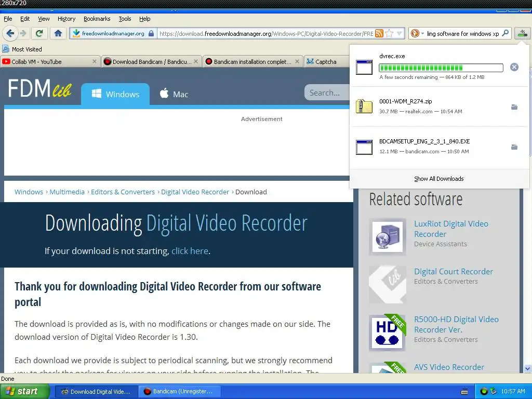Open the View menu

pos(44,19)
